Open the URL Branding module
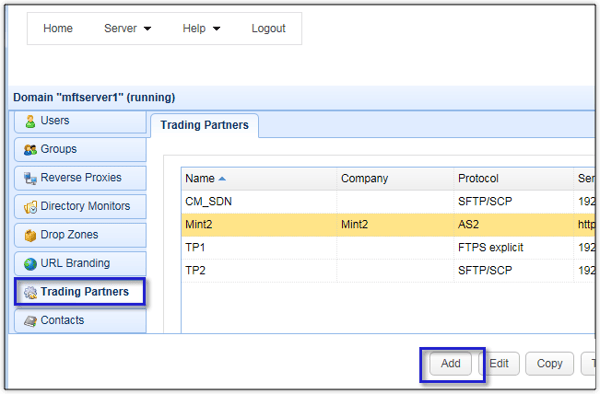Viewport: 600px width, 394px height. tap(80, 264)
